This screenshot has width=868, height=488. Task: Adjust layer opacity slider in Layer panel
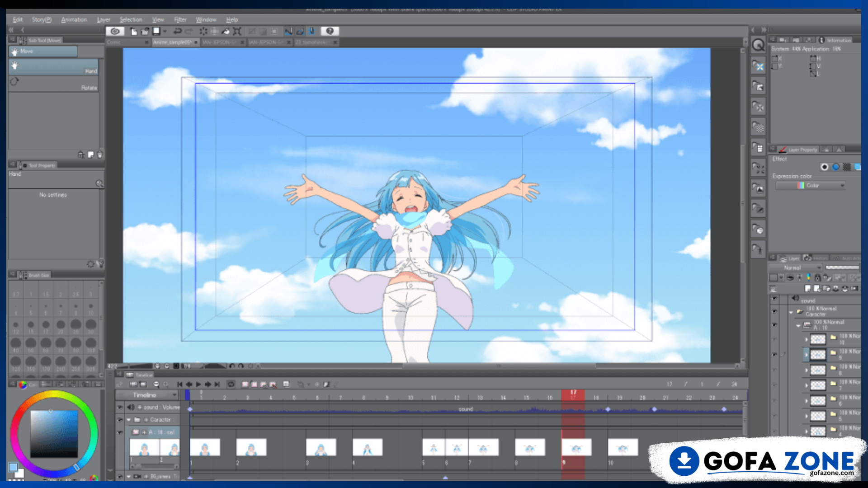(x=843, y=268)
